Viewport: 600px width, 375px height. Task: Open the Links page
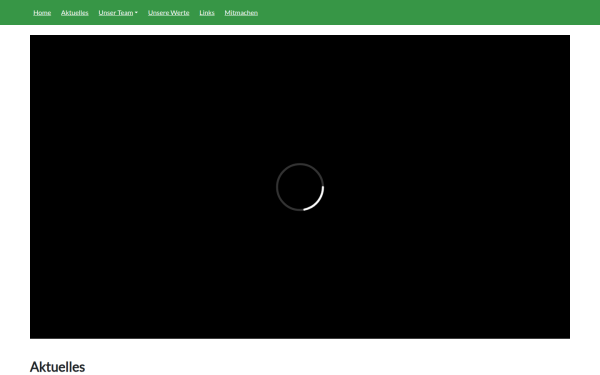point(207,13)
